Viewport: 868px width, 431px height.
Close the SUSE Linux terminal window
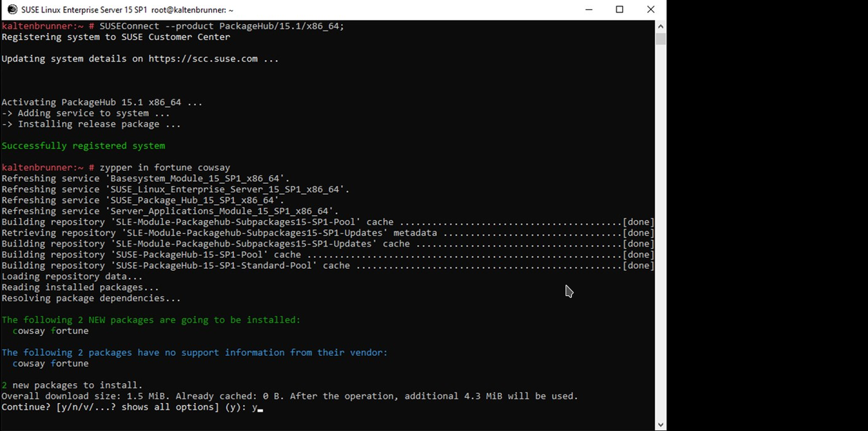[x=651, y=9]
